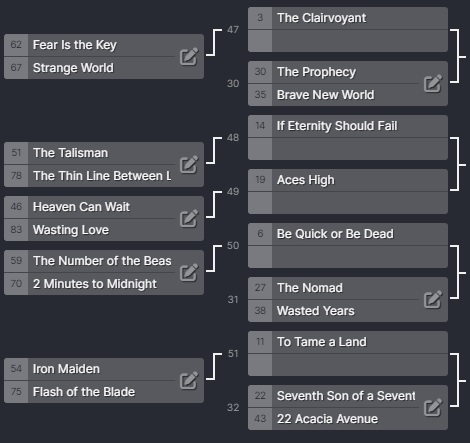Edit the 22 Acacia Avenue match

tap(433, 408)
